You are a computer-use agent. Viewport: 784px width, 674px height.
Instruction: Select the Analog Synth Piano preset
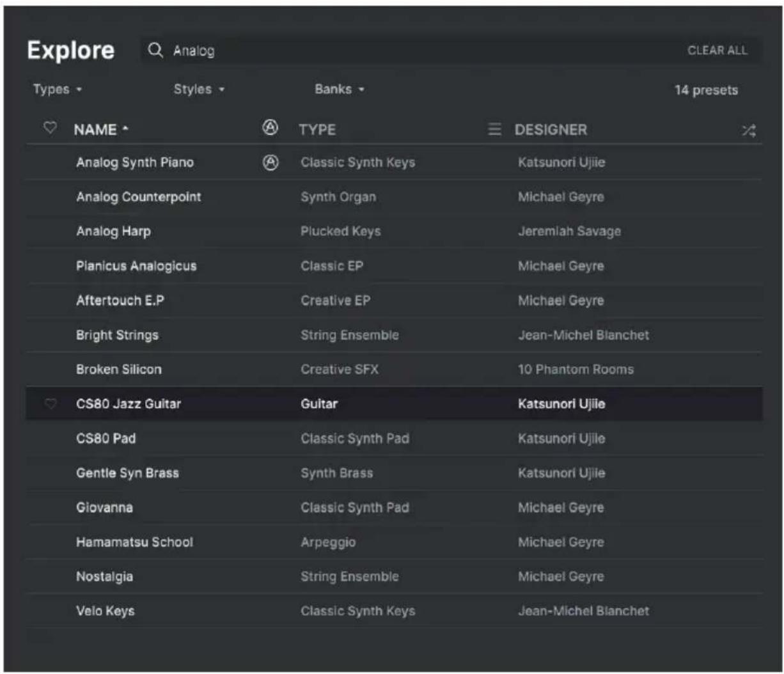click(x=394, y=162)
